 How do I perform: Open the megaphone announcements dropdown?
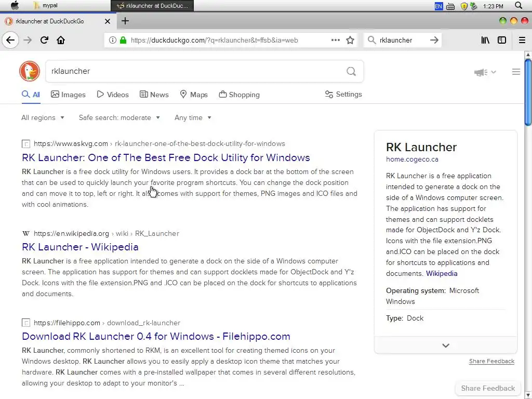tap(485, 72)
